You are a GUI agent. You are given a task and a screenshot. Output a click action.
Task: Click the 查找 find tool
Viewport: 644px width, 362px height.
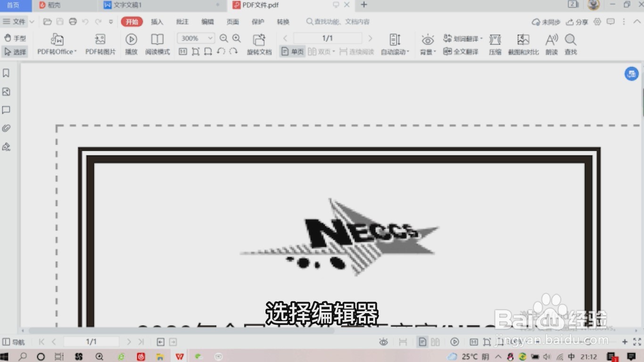click(570, 44)
